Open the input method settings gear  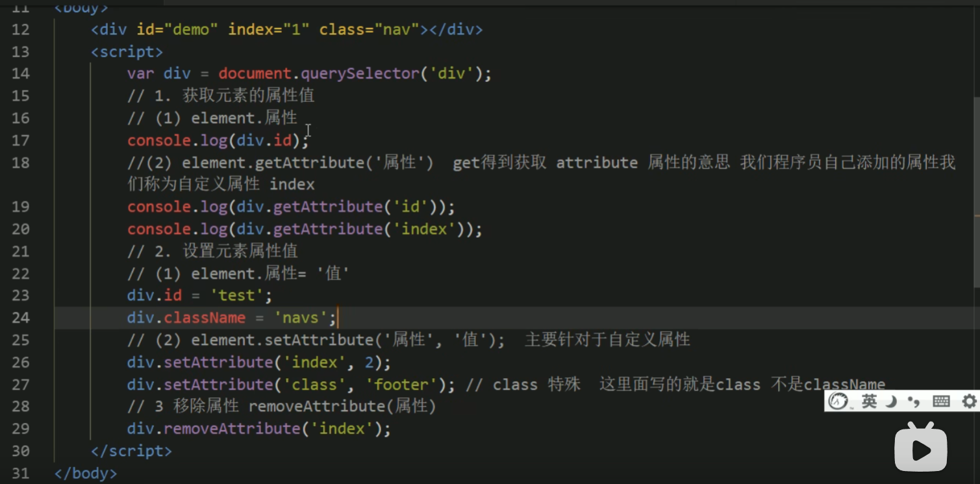click(969, 401)
